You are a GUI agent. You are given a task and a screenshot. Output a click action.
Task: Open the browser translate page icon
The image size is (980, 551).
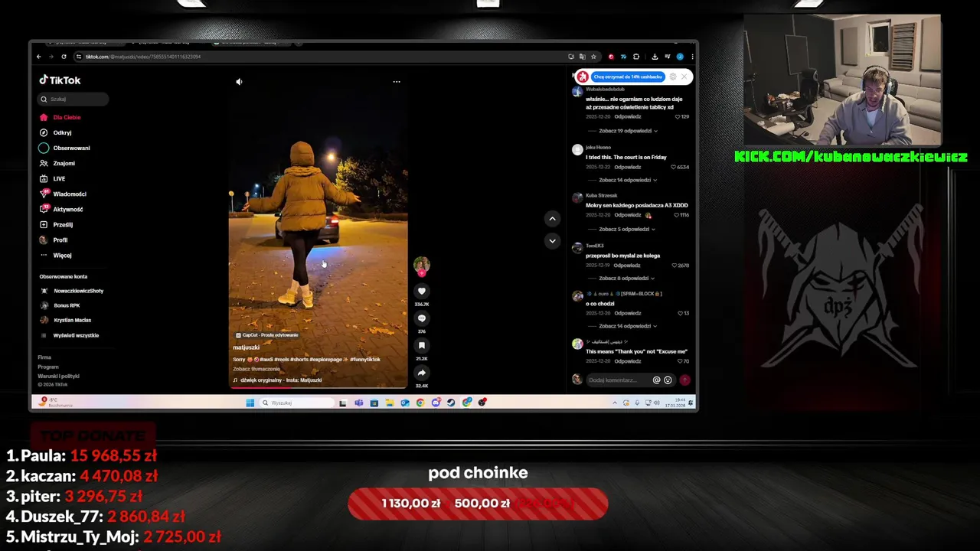(x=583, y=57)
